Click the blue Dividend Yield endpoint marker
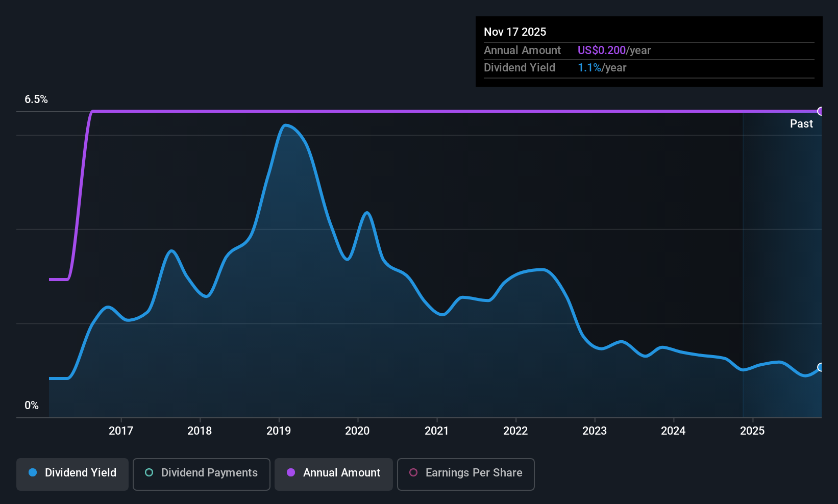This screenshot has height=504, width=838. [x=821, y=367]
